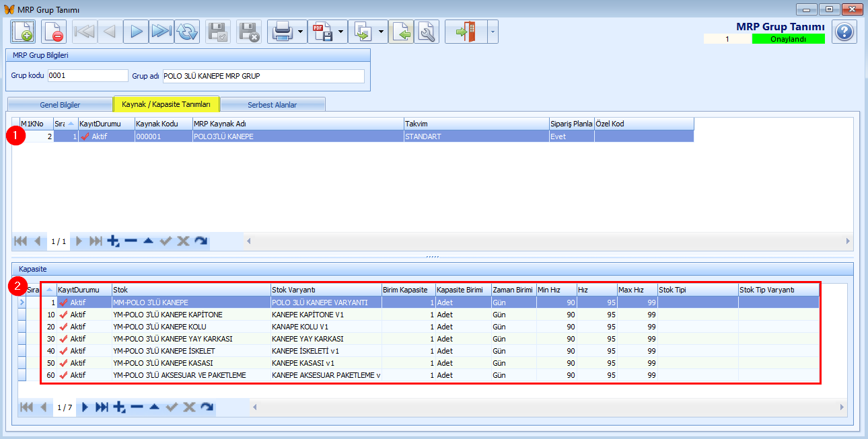Click the copy documents icon in toolbar
The height and width of the screenshot is (439, 868).
point(362,32)
